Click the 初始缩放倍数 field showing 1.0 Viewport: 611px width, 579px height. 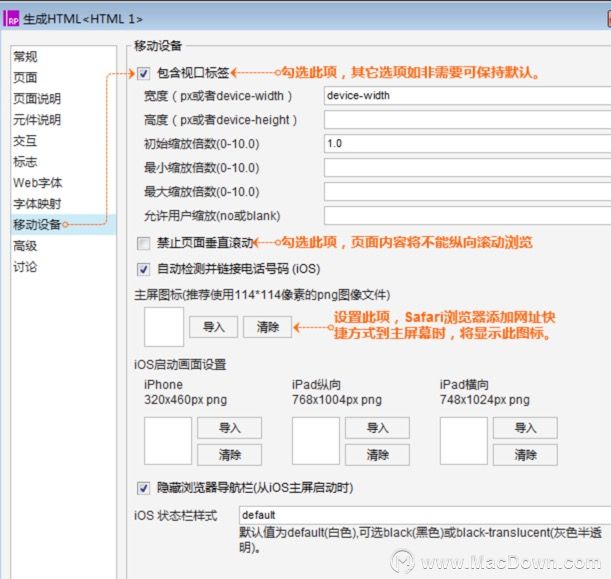click(x=467, y=144)
